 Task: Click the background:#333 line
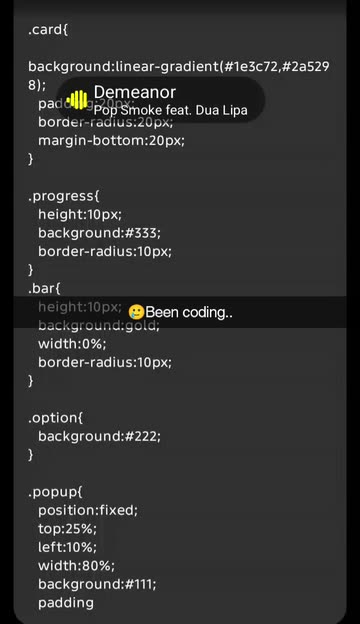click(x=99, y=233)
